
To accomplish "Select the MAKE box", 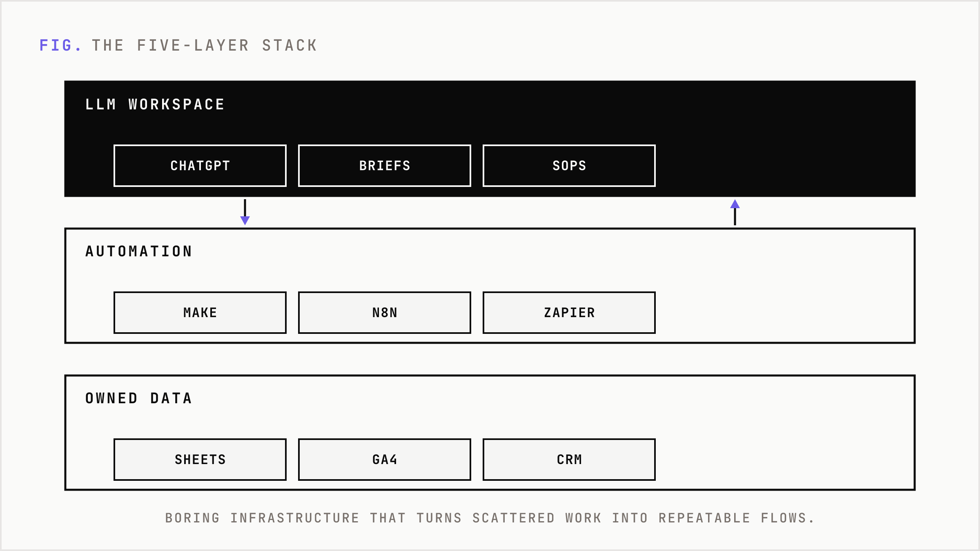I will pos(200,313).
